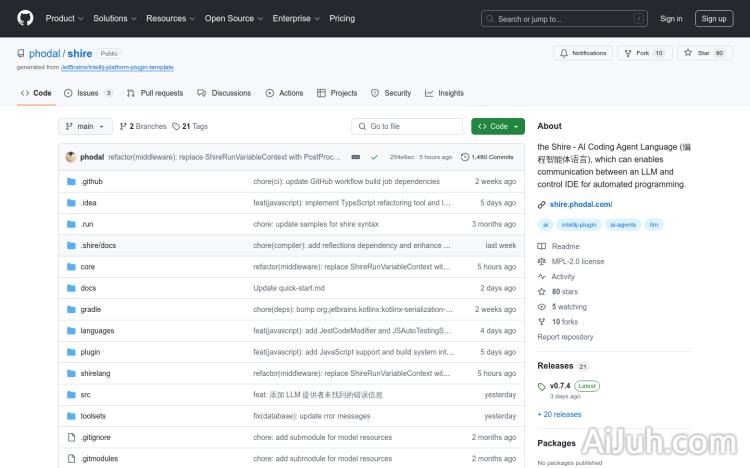
Task: Open the + 20 releases link
Action: (559, 414)
